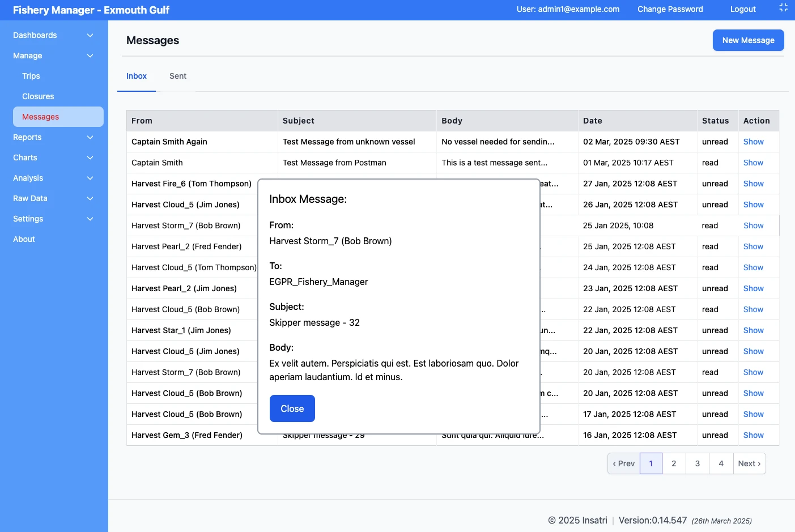The height and width of the screenshot is (532, 795).
Task: Click the Change Password link
Action: 670,9
